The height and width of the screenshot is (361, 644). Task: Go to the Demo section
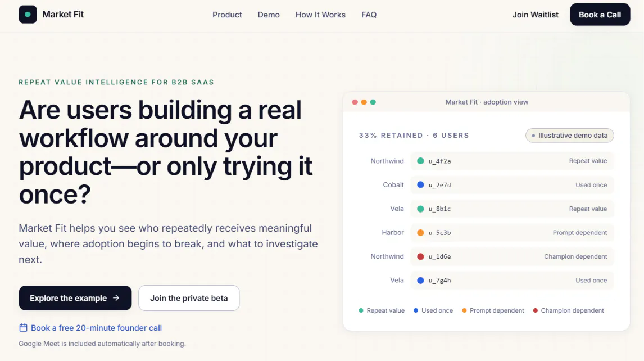[x=269, y=15]
